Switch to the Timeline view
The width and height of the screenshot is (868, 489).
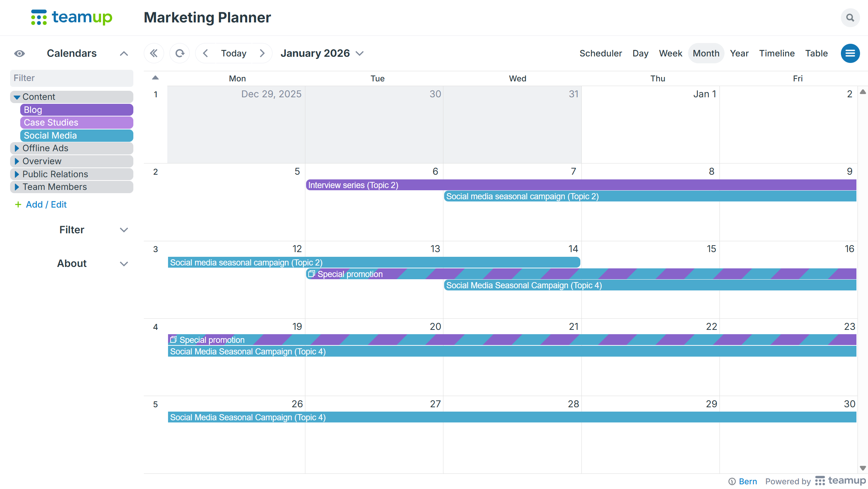click(777, 53)
